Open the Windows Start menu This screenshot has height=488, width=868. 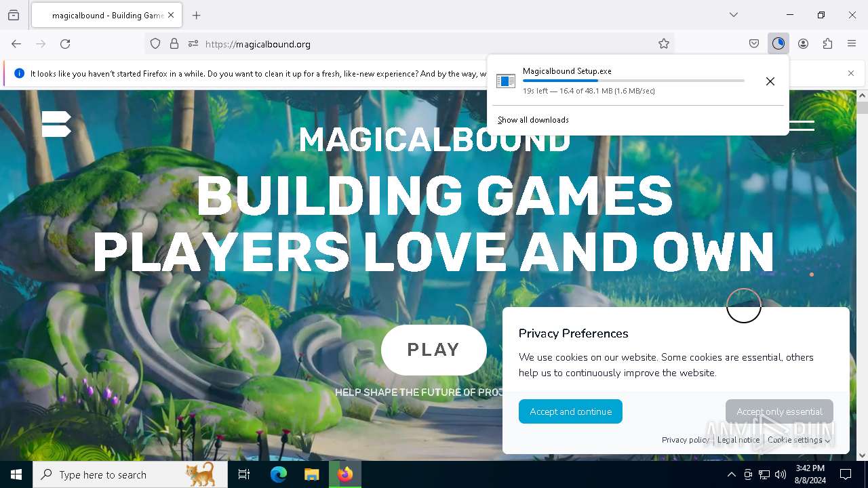point(16,474)
